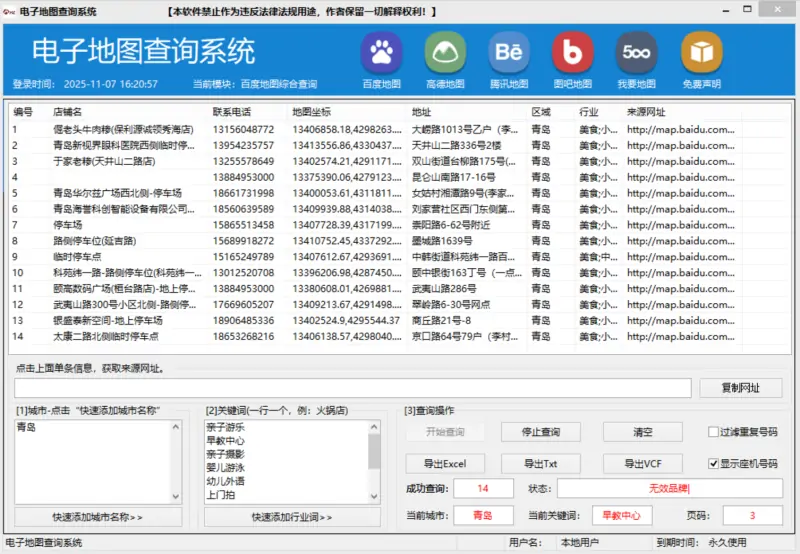Select keyword 上门拍 in the list
This screenshot has width=800, height=554.
tap(221, 495)
